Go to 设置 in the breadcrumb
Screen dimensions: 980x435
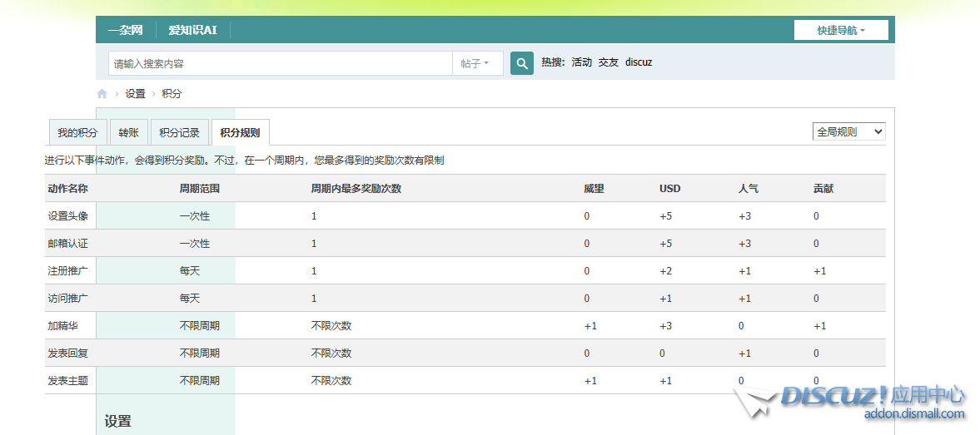[135, 94]
